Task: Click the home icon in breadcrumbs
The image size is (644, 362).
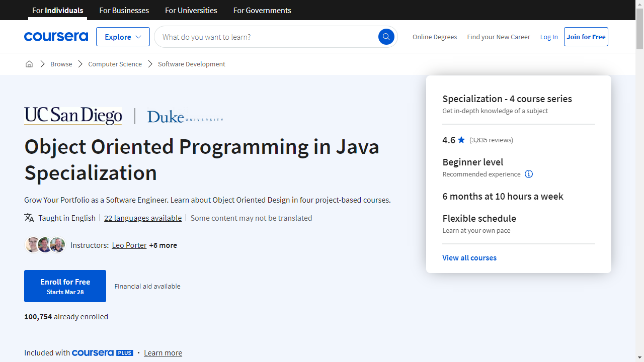Action: pos(29,64)
